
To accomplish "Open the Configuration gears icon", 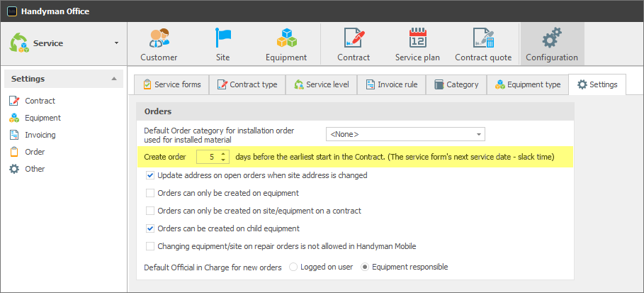I will tap(552, 38).
